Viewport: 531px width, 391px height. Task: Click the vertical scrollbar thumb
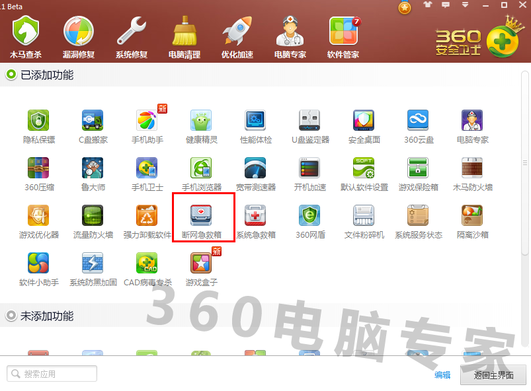coord(525,162)
